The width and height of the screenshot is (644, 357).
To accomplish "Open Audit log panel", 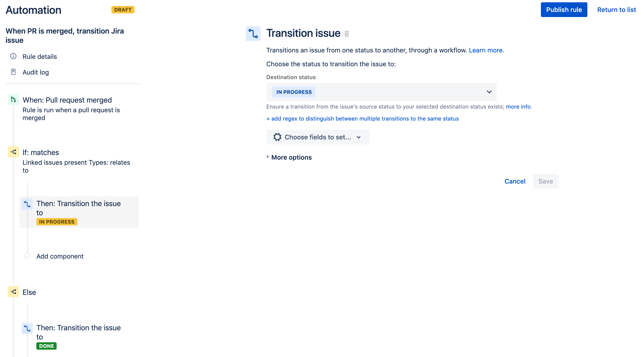I will (36, 72).
